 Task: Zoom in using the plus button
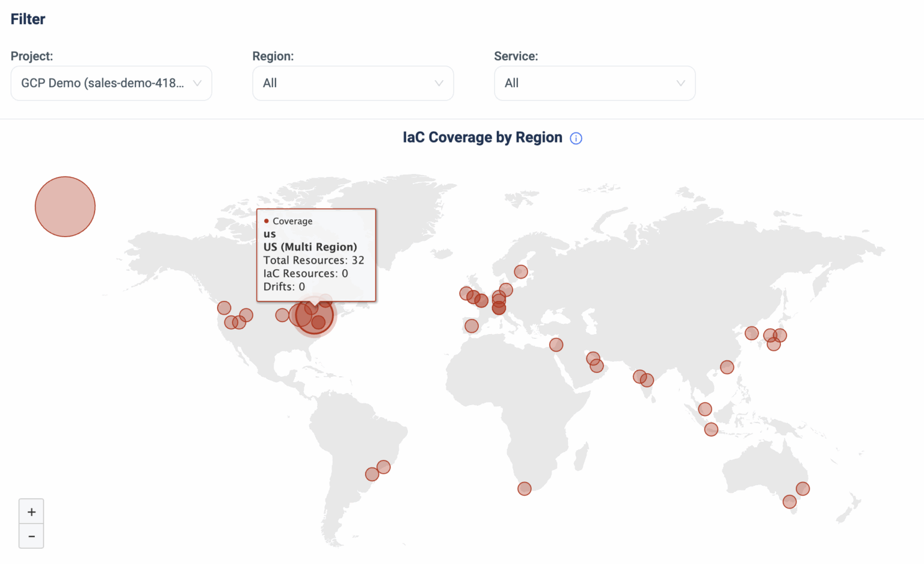pos(31,511)
